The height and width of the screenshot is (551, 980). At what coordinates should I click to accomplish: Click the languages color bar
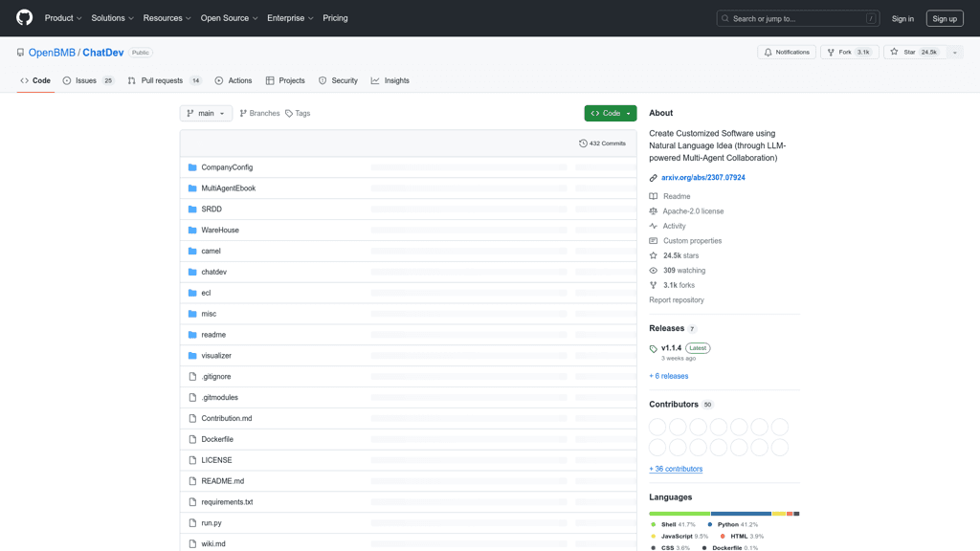724,514
